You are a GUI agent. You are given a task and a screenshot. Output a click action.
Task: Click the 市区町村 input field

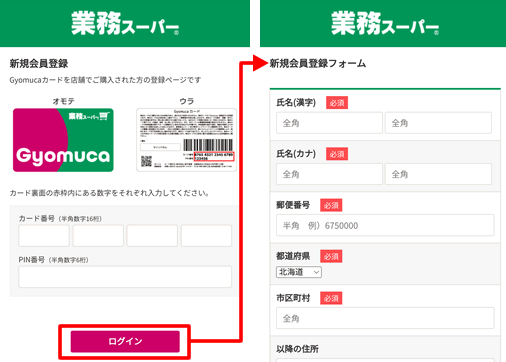coord(385,318)
